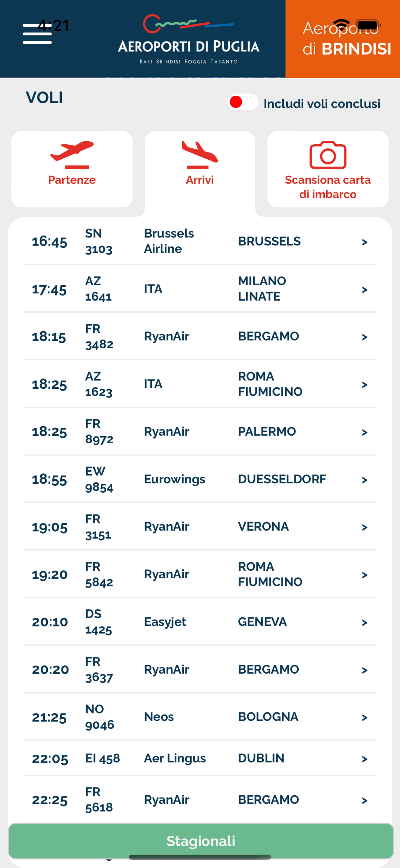Open the Dublin EI 458 flight row

(x=200, y=758)
